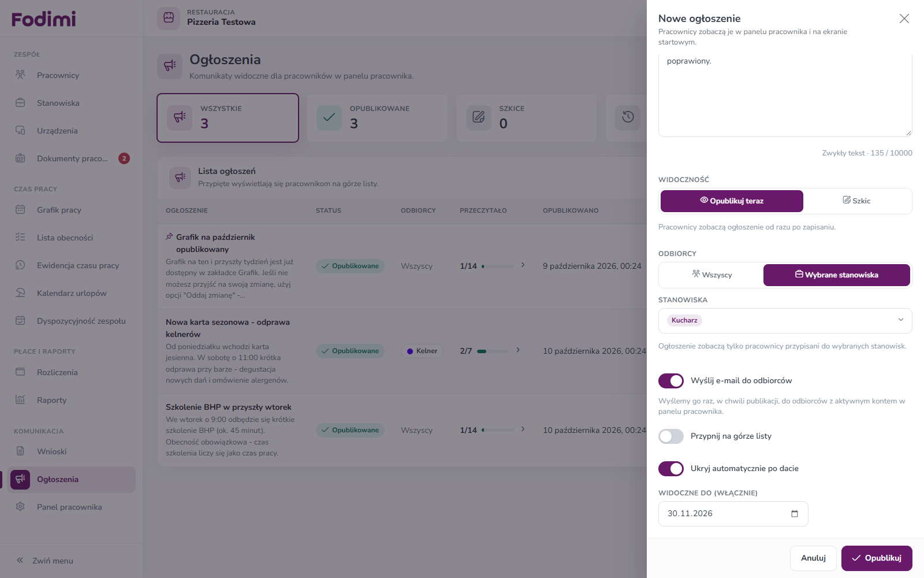924x578 pixels.
Task: Expand read details for Grafik na październik
Action: pos(523,265)
